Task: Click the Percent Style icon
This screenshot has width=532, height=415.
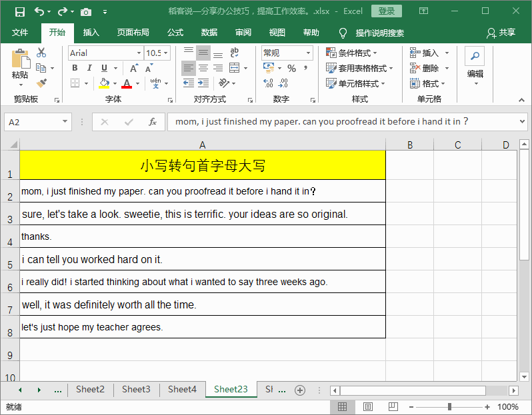Action: point(291,68)
